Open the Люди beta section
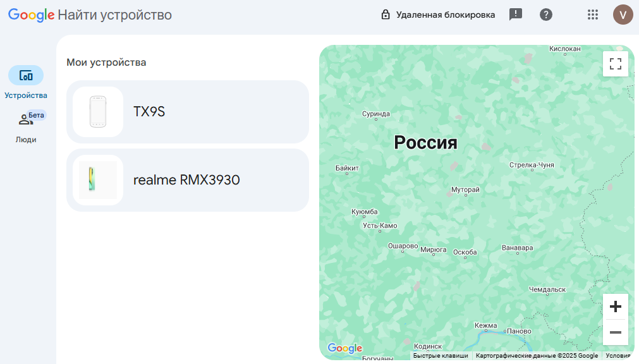The width and height of the screenshot is (639, 364). pyautogui.click(x=26, y=127)
